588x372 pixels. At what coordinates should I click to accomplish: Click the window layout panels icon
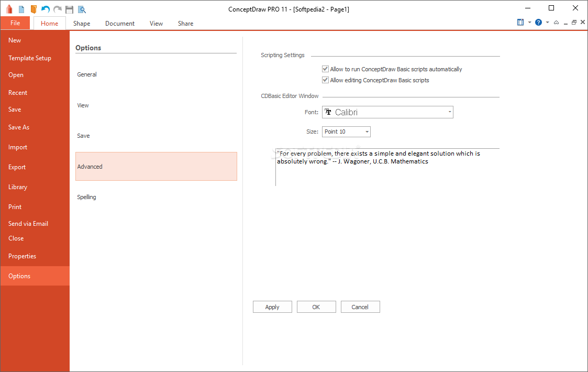[520, 22]
